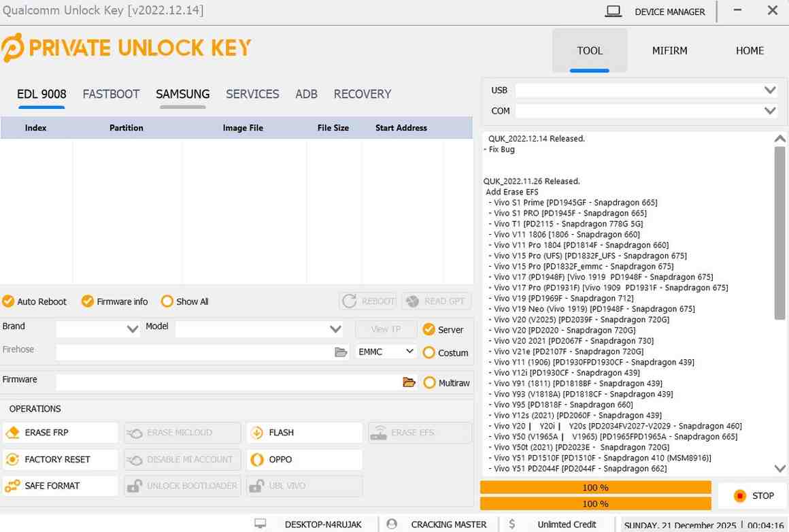Image resolution: width=789 pixels, height=532 pixels.
Task: Open Device Manager via laptop icon
Action: [x=613, y=11]
